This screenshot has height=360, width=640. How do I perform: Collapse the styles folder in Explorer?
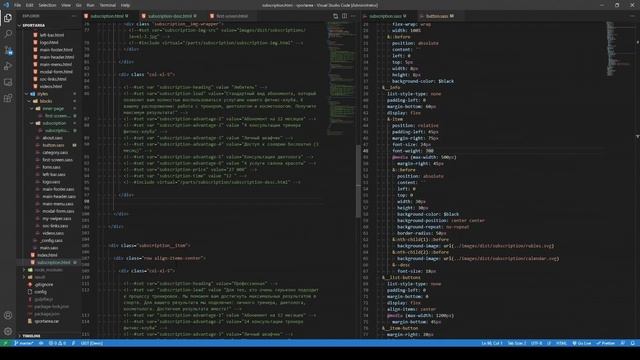pyautogui.click(x=42, y=94)
